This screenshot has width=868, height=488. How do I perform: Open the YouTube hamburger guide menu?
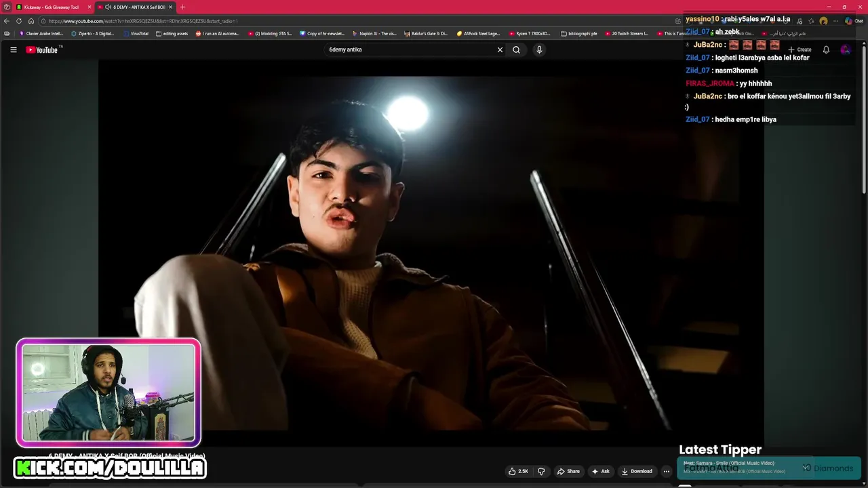[x=13, y=49]
